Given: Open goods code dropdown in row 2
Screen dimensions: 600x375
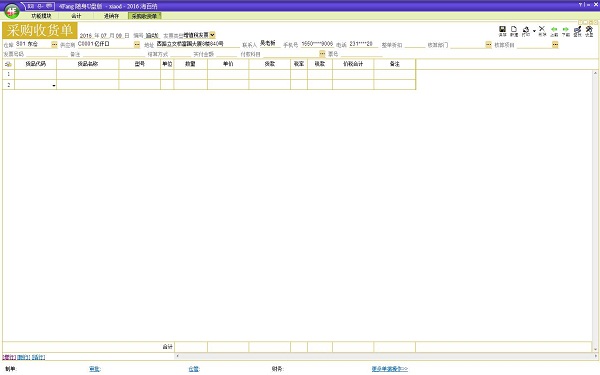Looking at the screenshot, I should click(x=54, y=85).
